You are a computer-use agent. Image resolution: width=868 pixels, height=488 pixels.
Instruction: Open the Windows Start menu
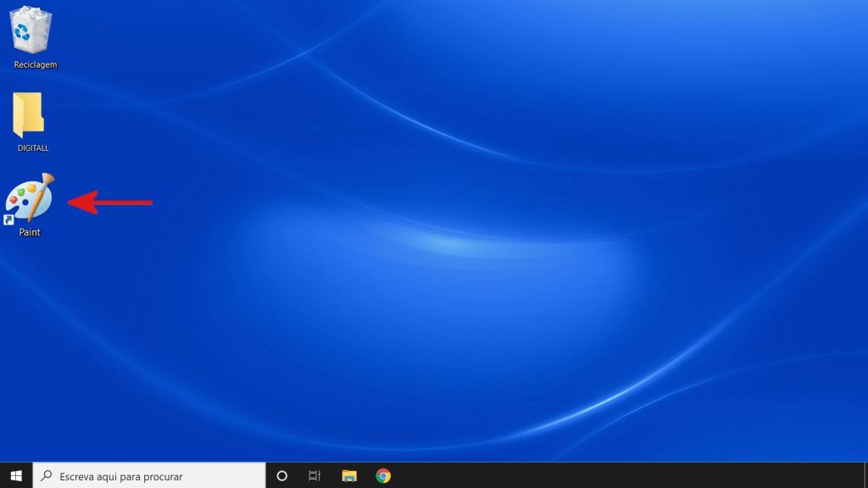pyautogui.click(x=16, y=476)
